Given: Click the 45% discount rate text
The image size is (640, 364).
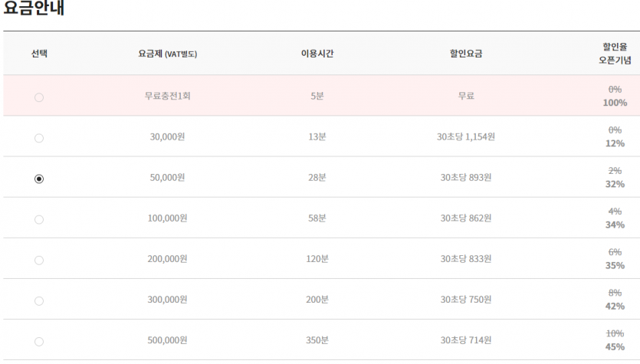Looking at the screenshot, I should pyautogui.click(x=615, y=347).
